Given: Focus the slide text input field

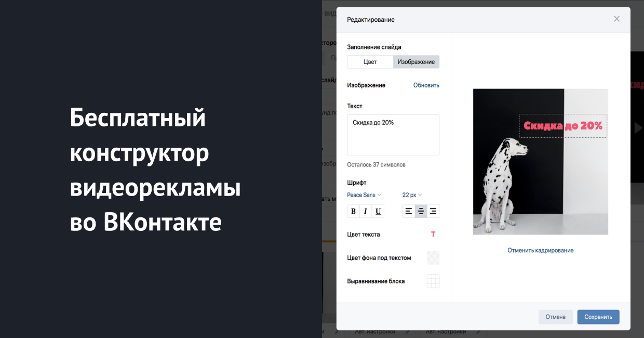Looking at the screenshot, I should point(393,135).
